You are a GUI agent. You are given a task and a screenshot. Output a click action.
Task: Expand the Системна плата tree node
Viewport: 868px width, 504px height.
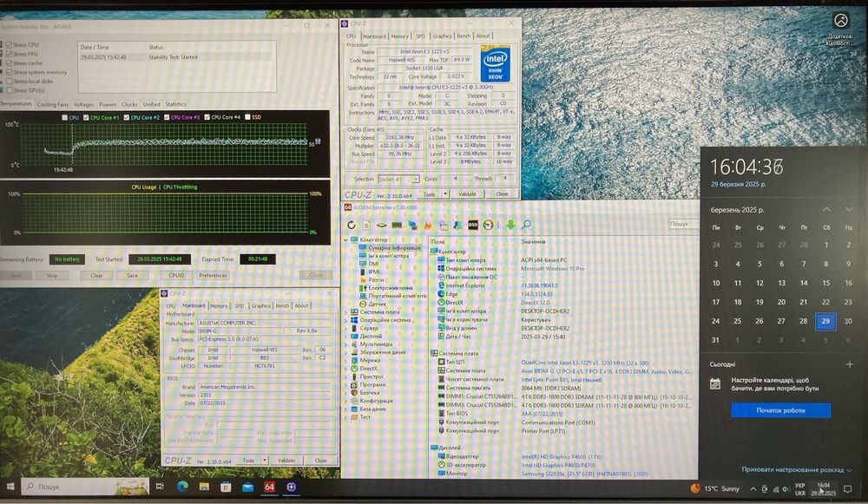(346, 312)
